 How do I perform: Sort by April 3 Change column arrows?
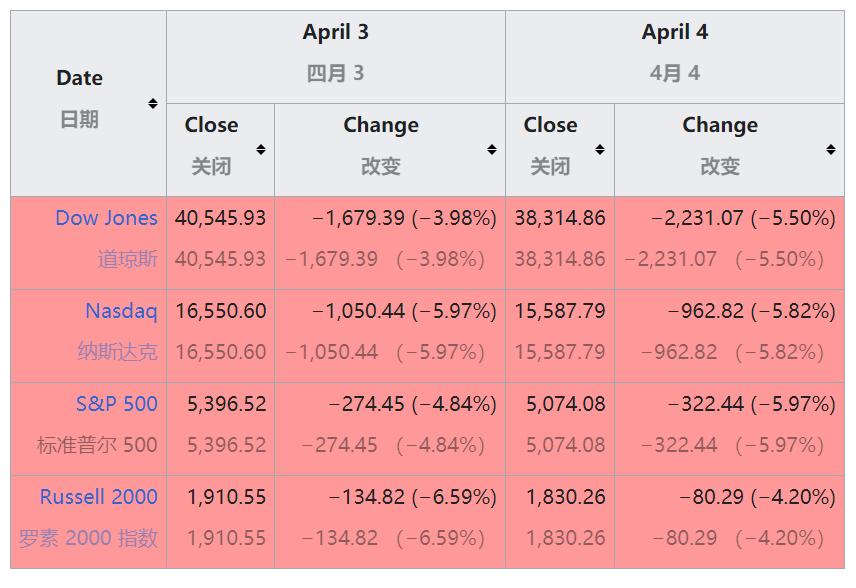click(492, 150)
